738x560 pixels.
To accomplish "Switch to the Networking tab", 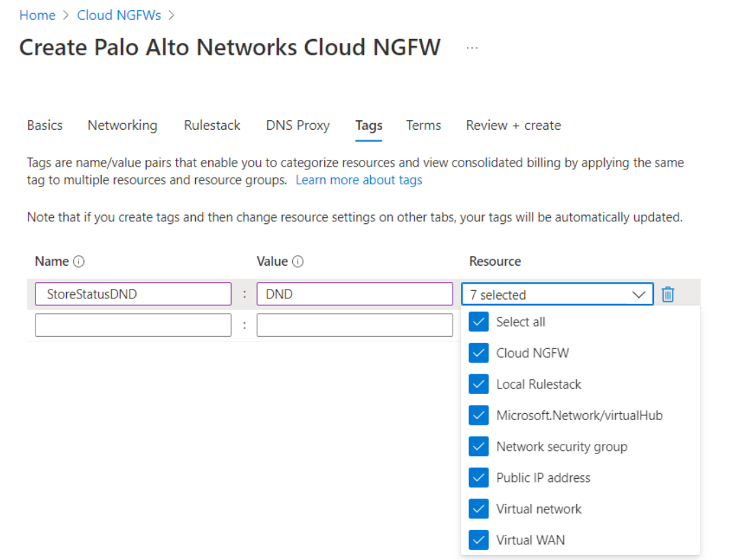I will click(x=122, y=126).
